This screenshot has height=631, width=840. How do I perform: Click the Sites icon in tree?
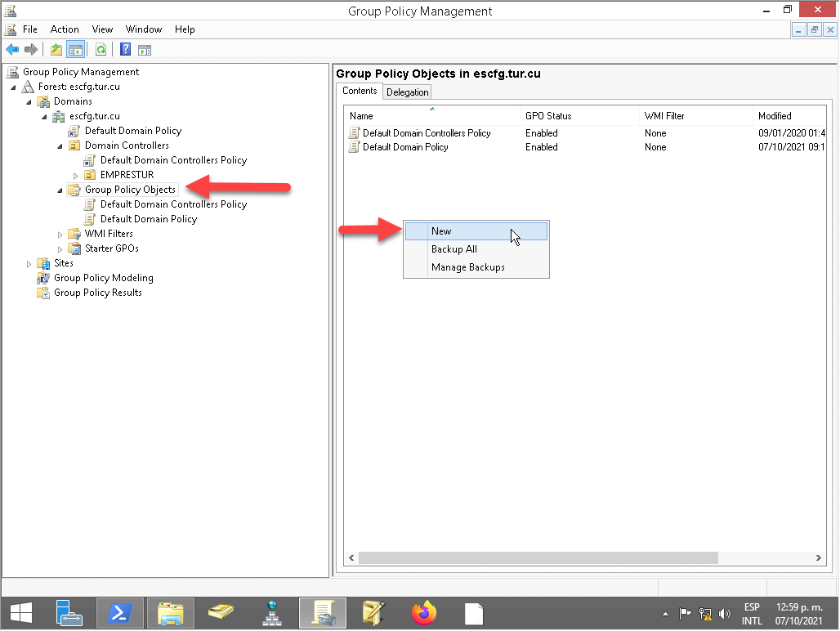[43, 263]
